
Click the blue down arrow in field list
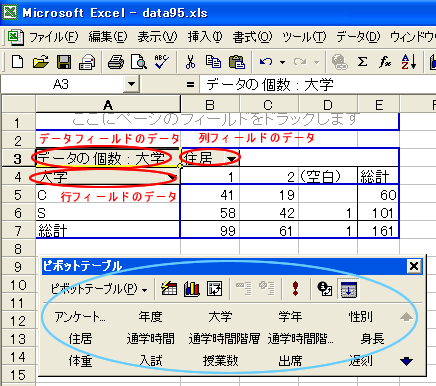406,361
